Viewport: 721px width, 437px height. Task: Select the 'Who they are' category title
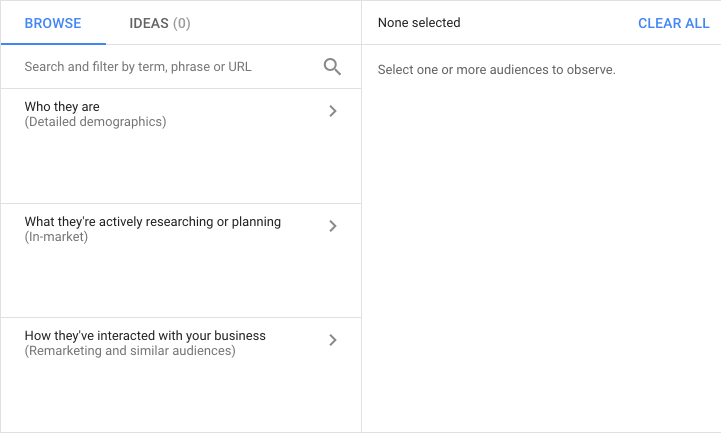click(62, 107)
